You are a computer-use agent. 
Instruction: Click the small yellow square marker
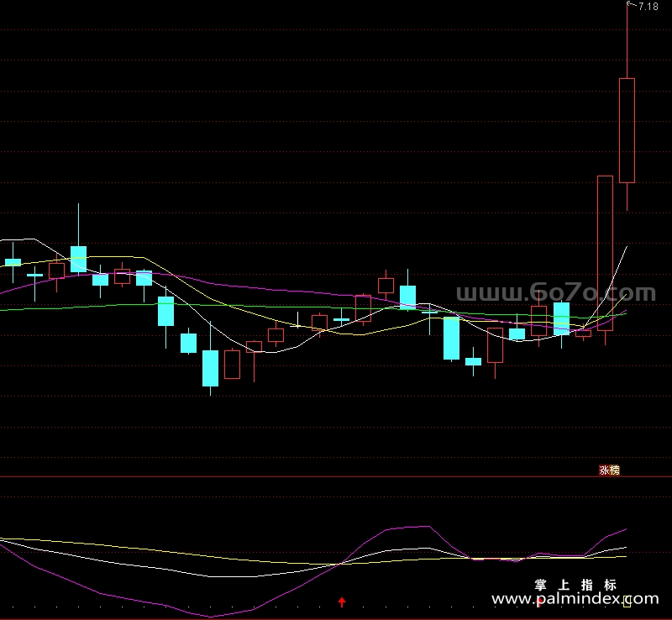pos(627,602)
